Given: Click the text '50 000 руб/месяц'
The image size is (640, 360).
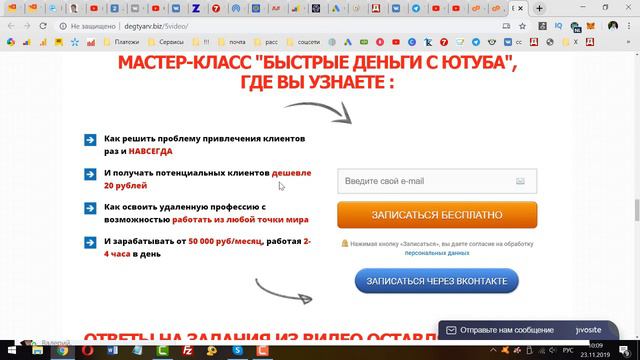Looking at the screenshot, I should point(225,241).
